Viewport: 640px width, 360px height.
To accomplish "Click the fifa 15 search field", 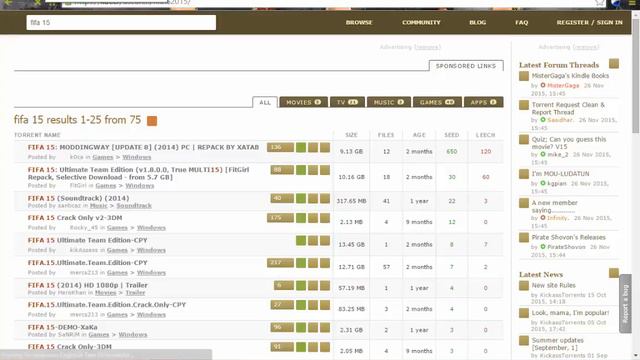I will click(121, 22).
